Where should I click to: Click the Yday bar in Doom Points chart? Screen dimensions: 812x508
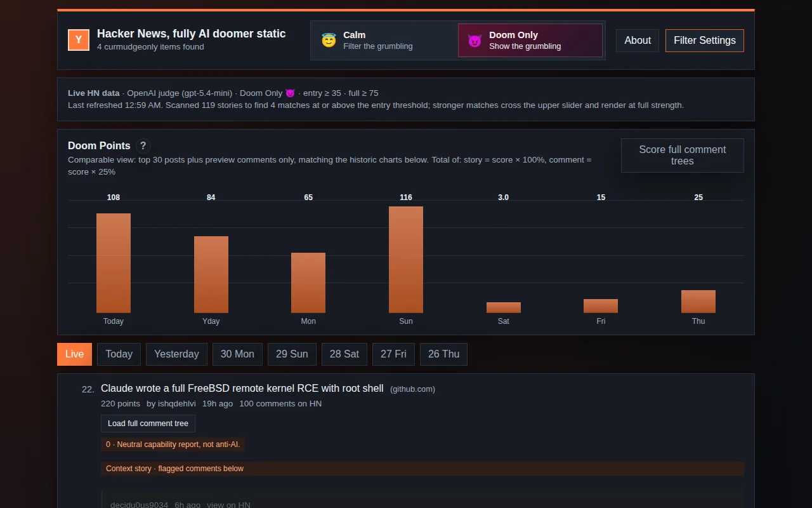click(x=211, y=274)
